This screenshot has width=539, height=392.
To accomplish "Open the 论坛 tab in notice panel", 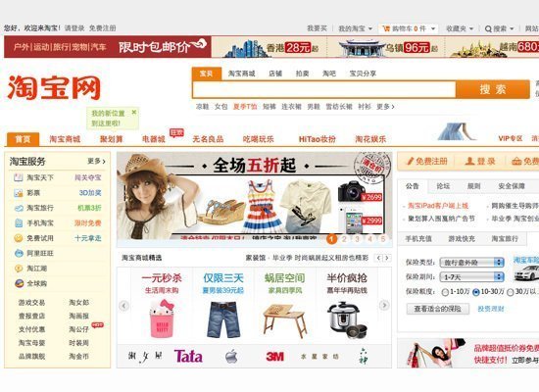I will click(x=443, y=186).
